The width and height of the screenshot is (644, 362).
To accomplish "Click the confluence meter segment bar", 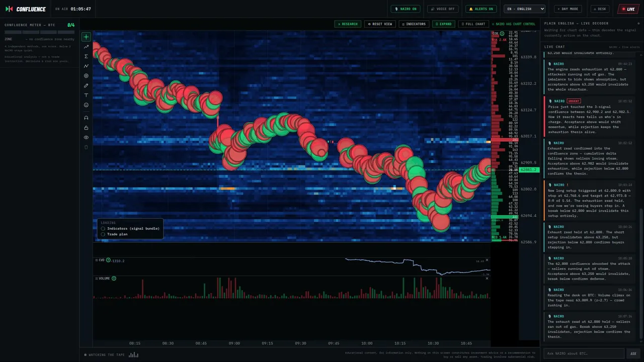I will (x=39, y=32).
